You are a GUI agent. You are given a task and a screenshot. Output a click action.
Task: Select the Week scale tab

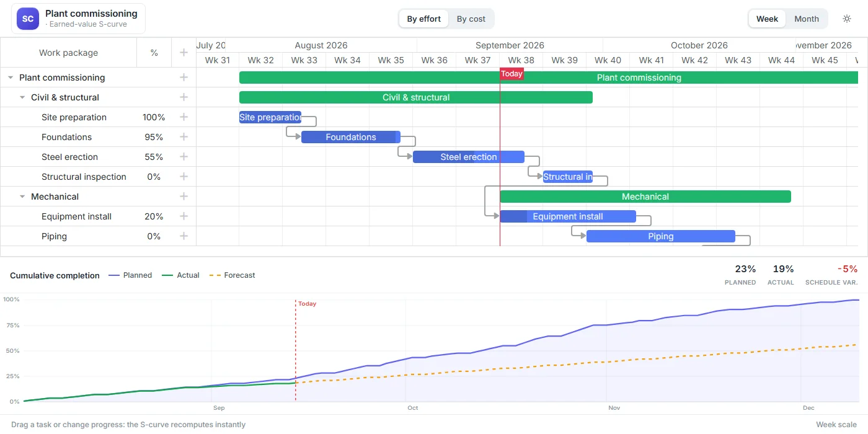[767, 19]
